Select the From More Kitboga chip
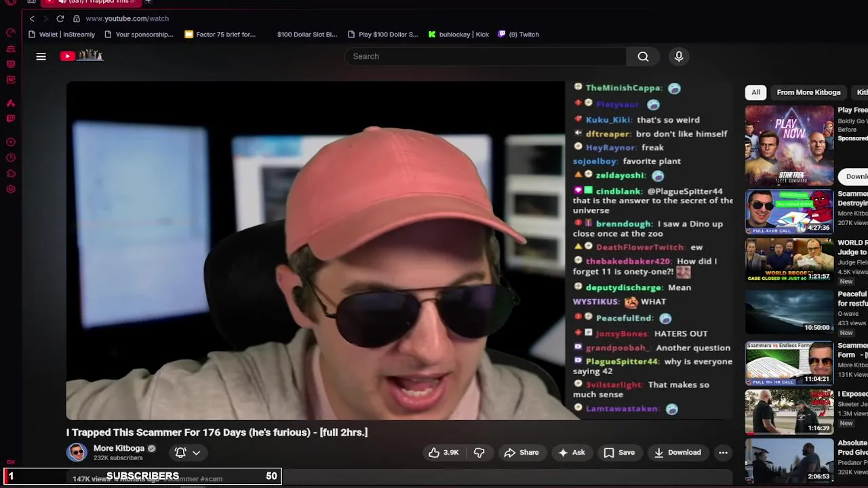The image size is (868, 488). point(808,92)
